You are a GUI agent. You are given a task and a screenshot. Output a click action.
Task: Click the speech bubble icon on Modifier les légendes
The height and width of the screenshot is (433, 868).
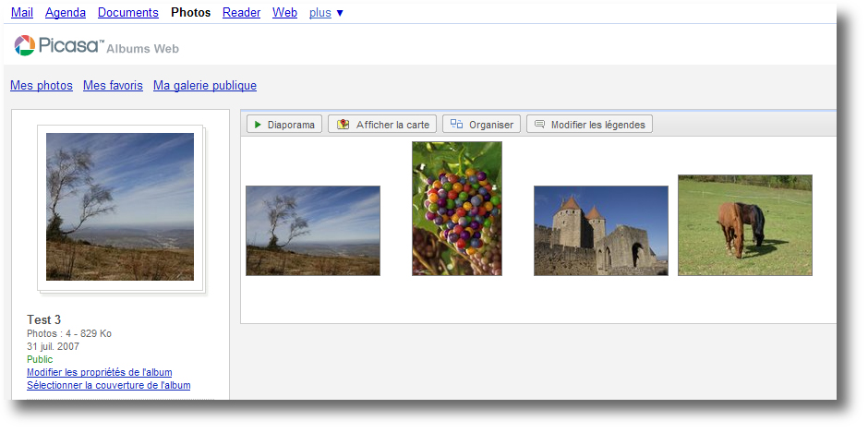tap(540, 125)
